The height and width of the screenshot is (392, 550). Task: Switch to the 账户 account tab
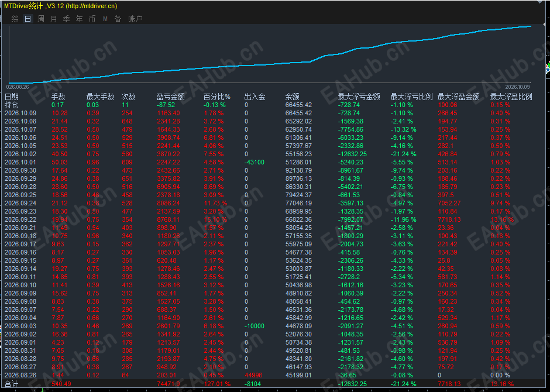(135, 19)
